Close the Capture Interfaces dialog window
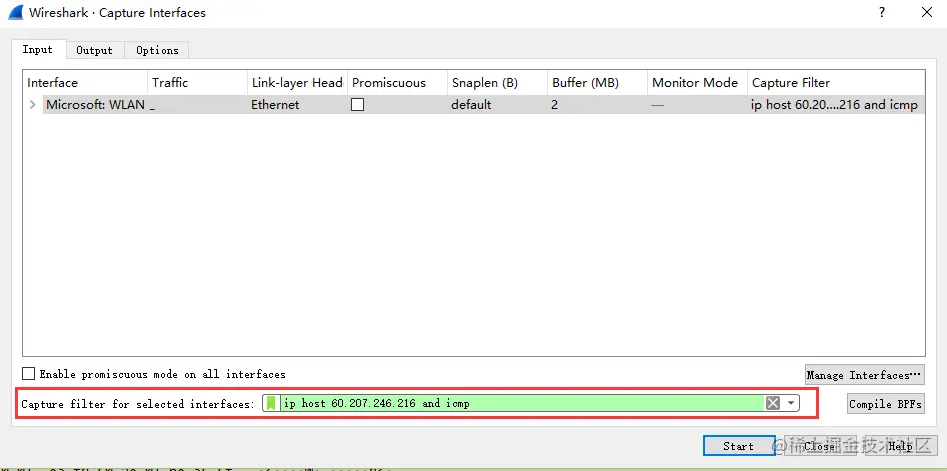The height and width of the screenshot is (471, 947). (926, 12)
